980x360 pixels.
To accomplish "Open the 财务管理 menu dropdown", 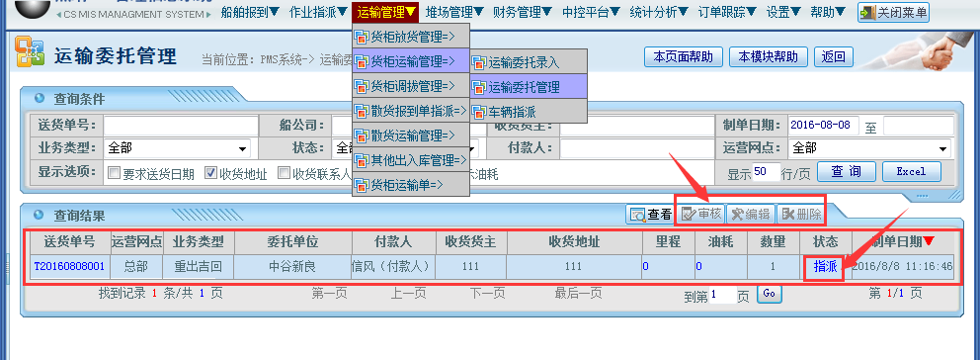I will 523,11.
